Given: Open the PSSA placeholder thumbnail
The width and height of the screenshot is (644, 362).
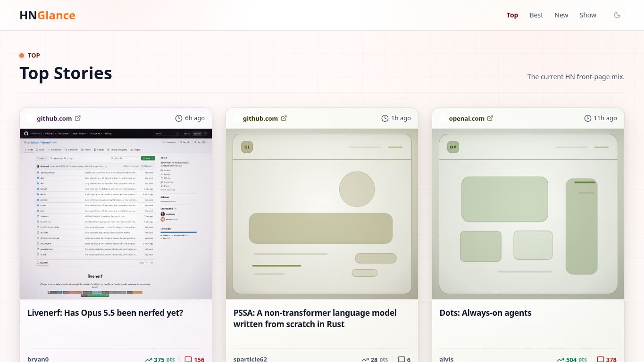Looking at the screenshot, I should coord(322,214).
